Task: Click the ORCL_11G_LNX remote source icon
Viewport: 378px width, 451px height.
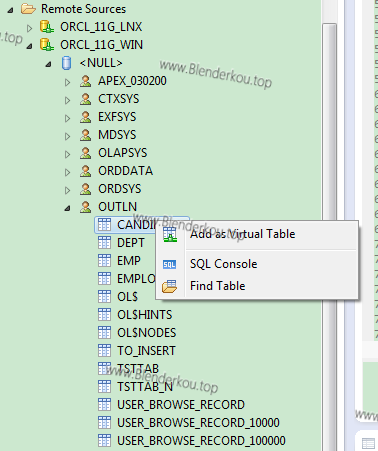Action: [47, 27]
